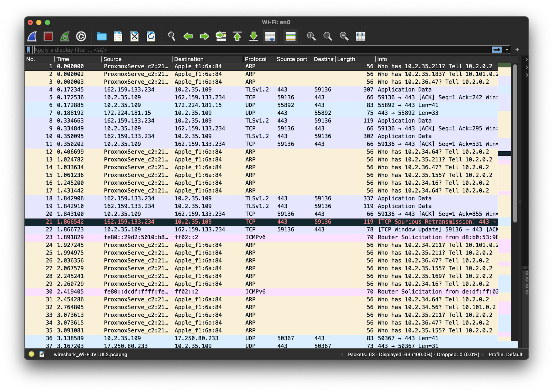Toggle auto-scroll during live capture
The width and height of the screenshot is (553, 392).
(270, 36)
